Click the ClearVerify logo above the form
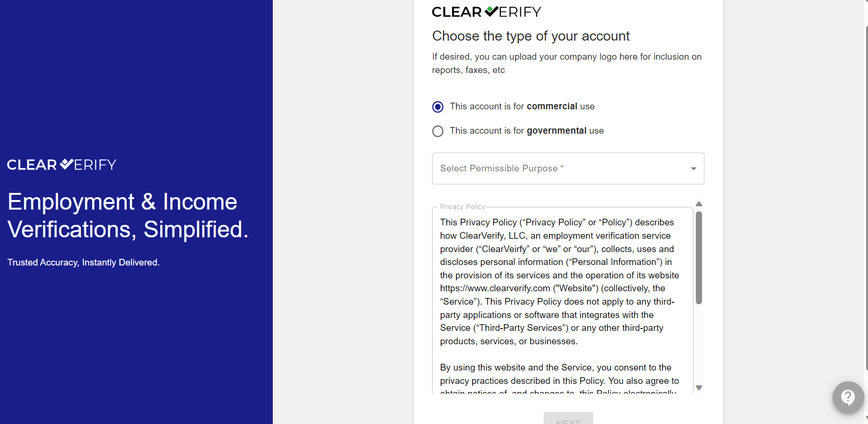This screenshot has height=424, width=868. [486, 11]
